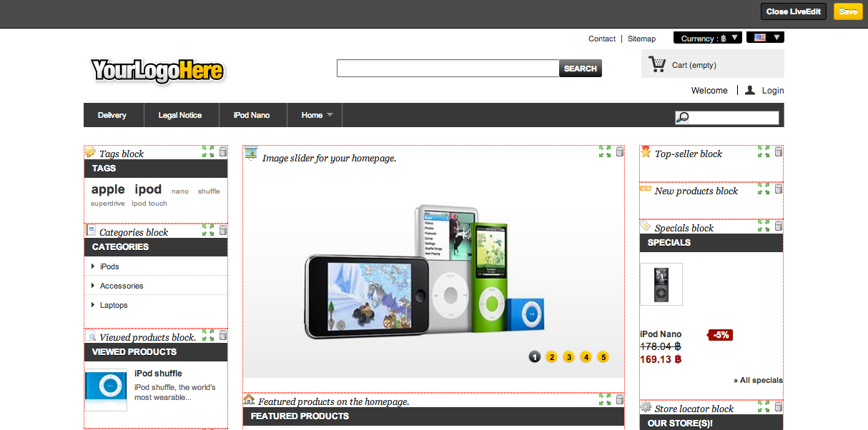Go to iPod Nano menu item
The height and width of the screenshot is (430, 868).
click(x=252, y=115)
